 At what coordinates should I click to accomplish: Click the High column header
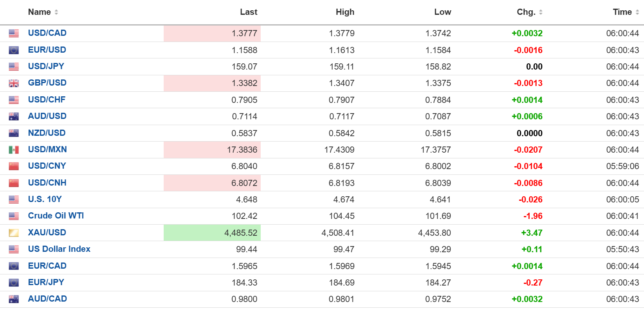[x=345, y=12]
